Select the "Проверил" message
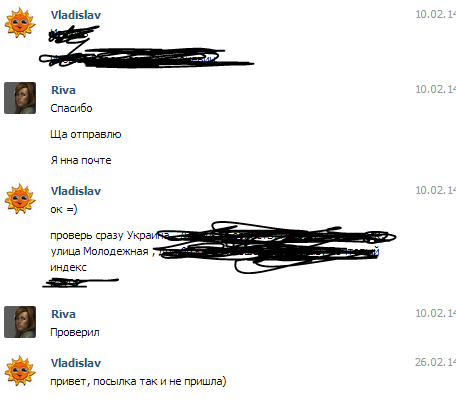 [x=75, y=332]
